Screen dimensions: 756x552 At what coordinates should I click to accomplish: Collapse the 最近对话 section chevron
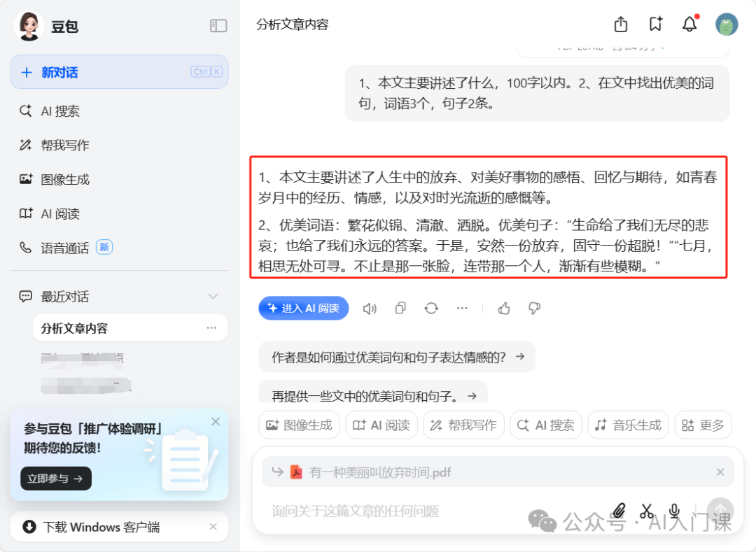pos(213,297)
